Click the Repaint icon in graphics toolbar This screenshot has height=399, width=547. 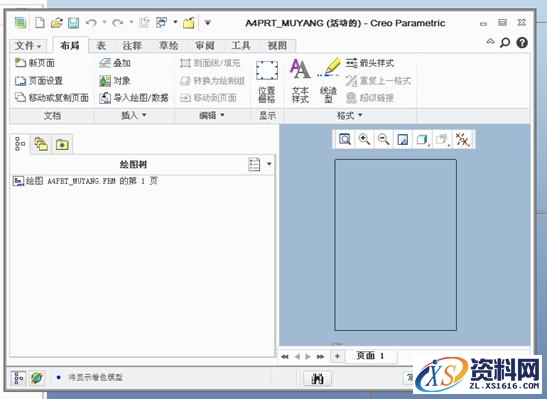[x=403, y=140]
